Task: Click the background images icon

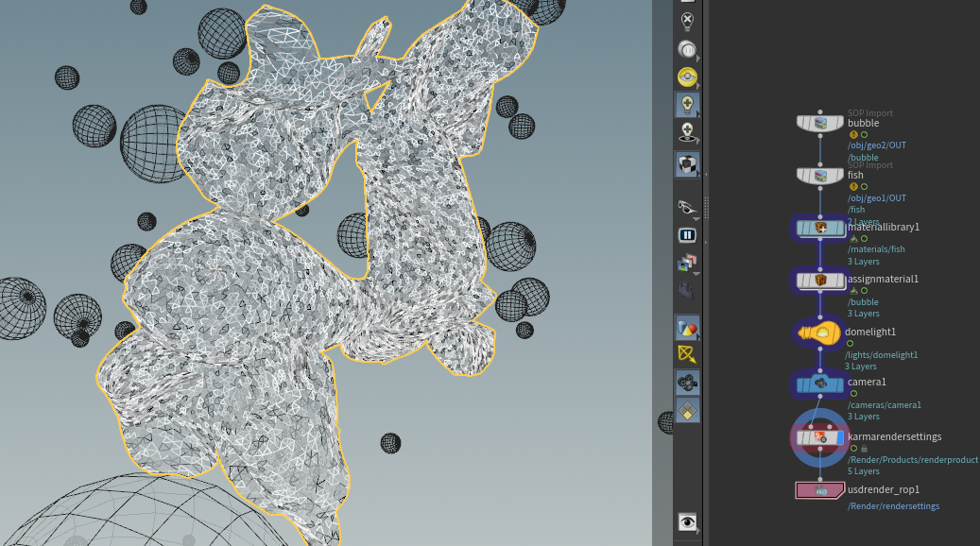Action: [686, 263]
